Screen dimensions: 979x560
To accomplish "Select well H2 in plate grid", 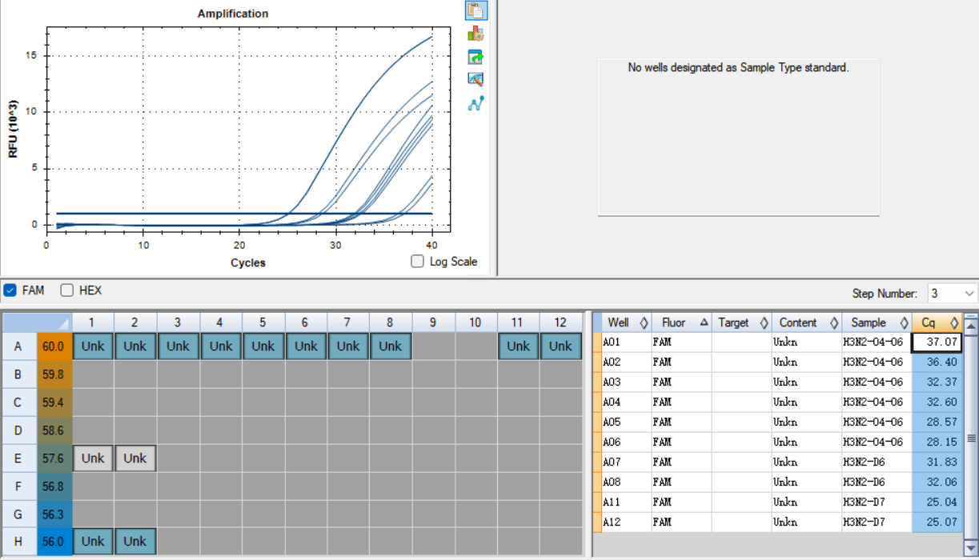I will pyautogui.click(x=135, y=542).
